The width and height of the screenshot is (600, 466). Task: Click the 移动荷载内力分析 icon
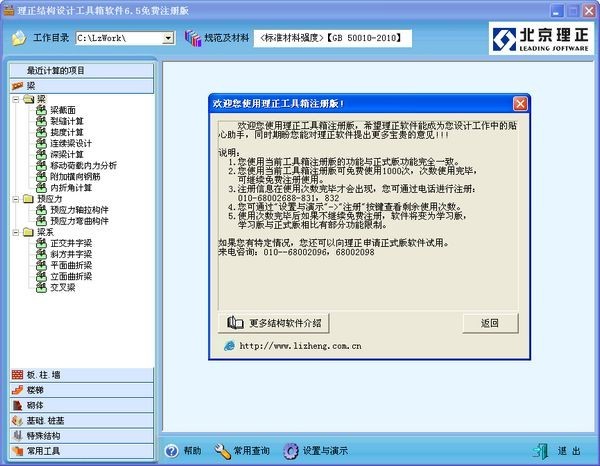41,166
